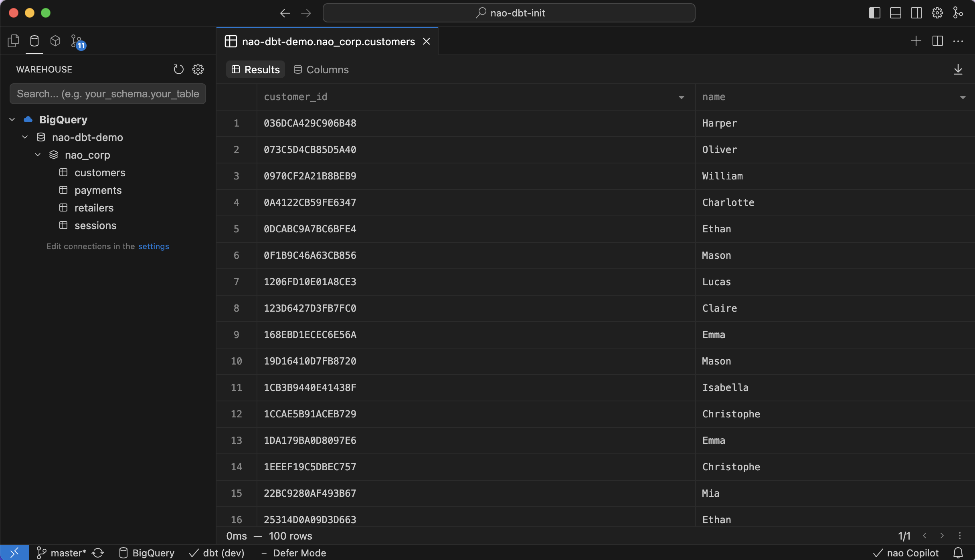Image resolution: width=975 pixels, height=560 pixels.
Task: Switch to the Columns tab
Action: [321, 69]
